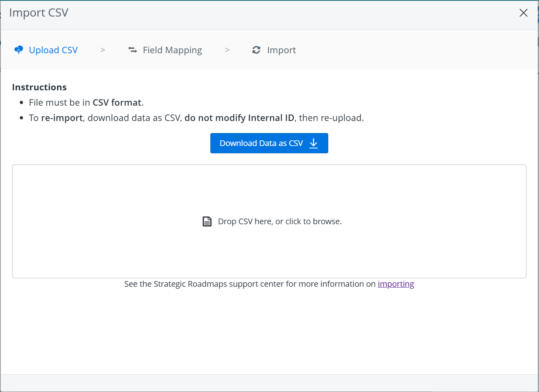Click the Field Mapping step label text
The height and width of the screenshot is (392, 539).
(172, 50)
